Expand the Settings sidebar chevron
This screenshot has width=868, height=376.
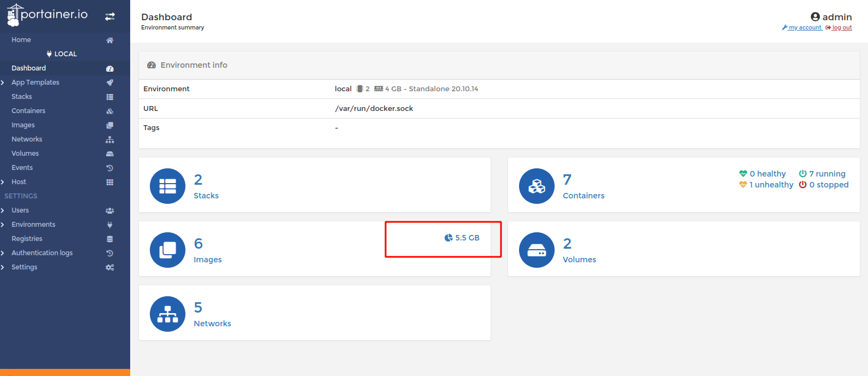3,267
